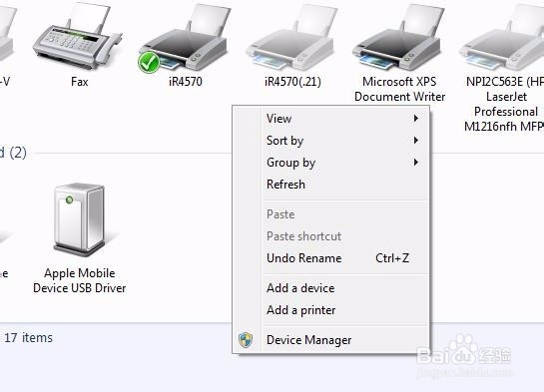Click the iR4570 label text
Screen dimensions: 544x392
point(186,82)
